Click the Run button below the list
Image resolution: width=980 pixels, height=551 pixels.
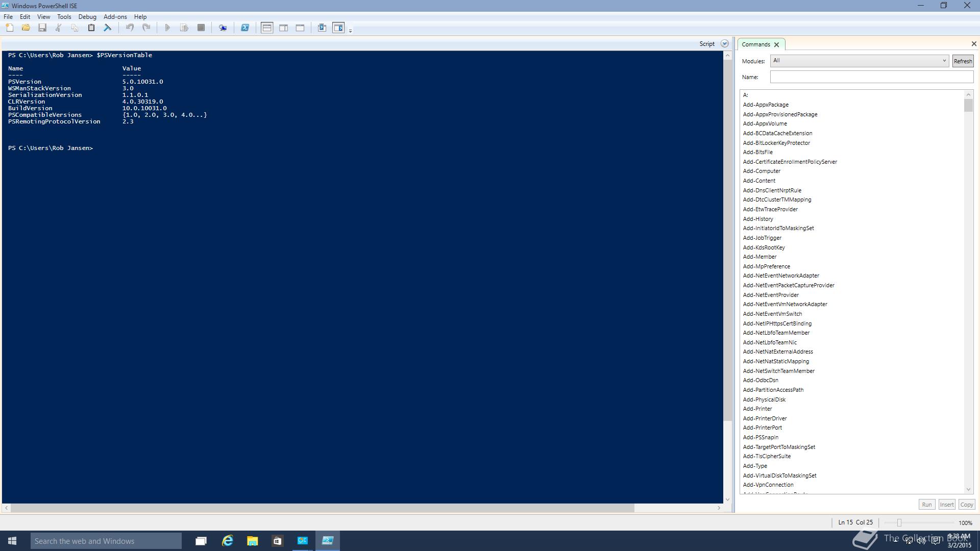tap(927, 505)
